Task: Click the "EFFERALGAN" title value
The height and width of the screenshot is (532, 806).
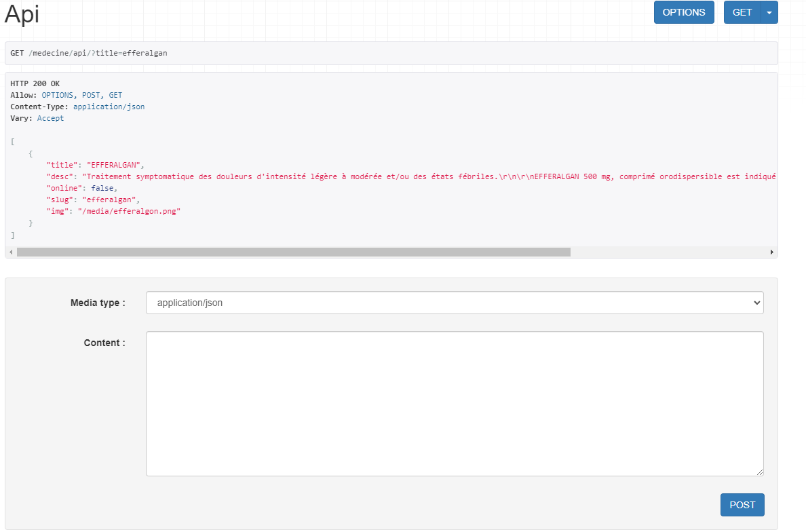Action: coord(115,165)
